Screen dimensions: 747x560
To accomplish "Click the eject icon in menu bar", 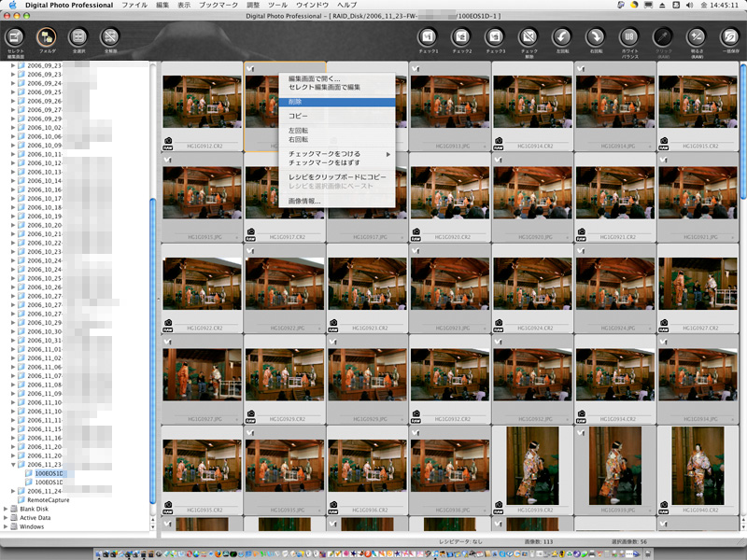I will [662, 5].
